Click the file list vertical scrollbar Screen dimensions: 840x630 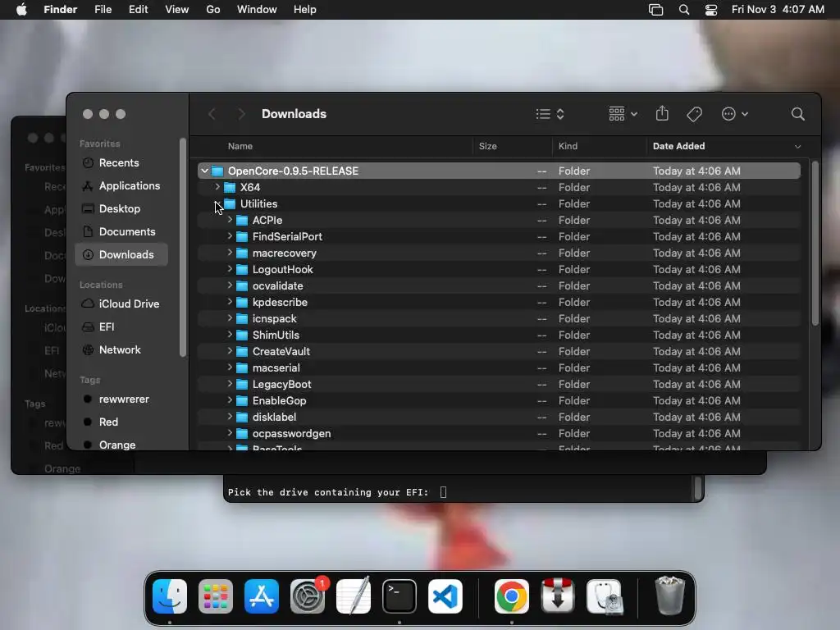point(815,244)
